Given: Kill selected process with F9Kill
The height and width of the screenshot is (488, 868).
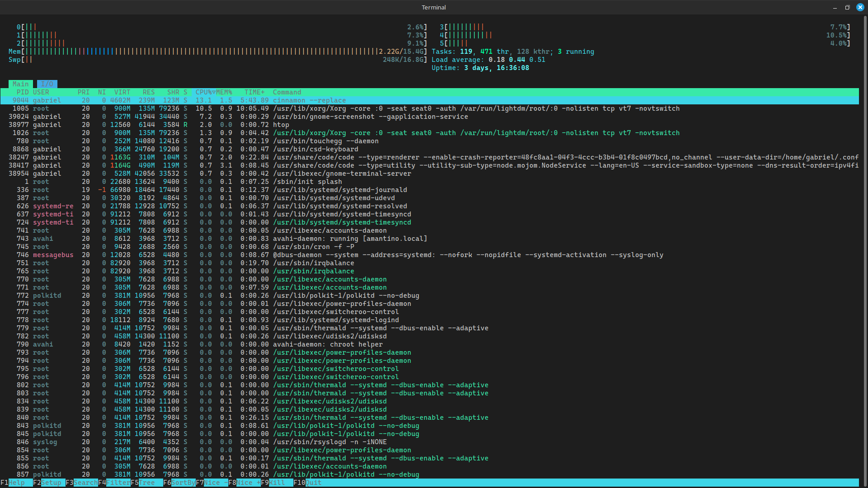Looking at the screenshot, I should (277, 483).
